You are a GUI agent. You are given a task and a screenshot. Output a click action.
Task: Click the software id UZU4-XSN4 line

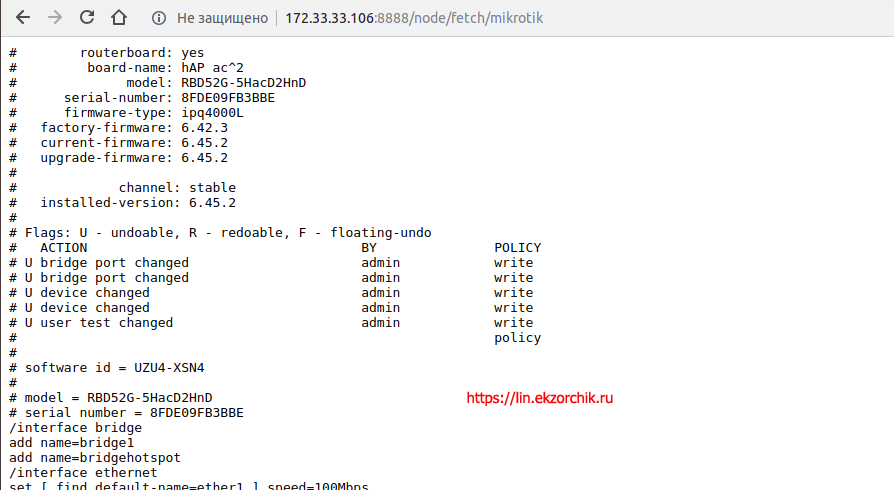114,367
